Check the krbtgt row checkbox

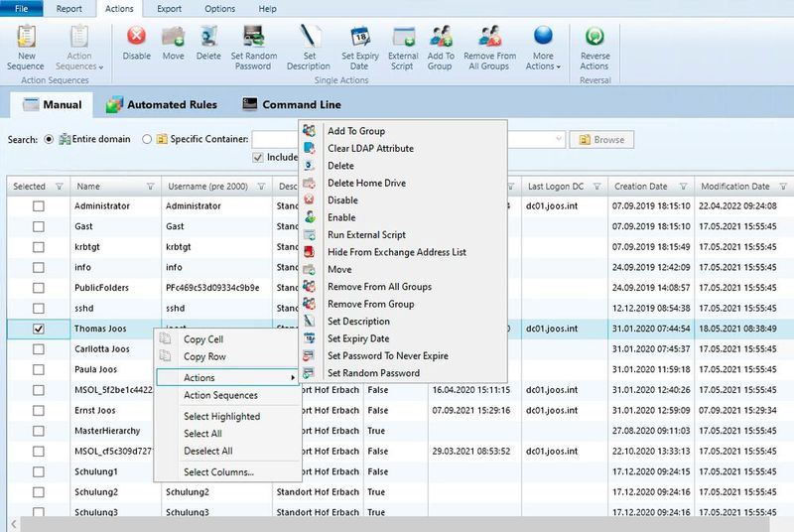point(39,247)
